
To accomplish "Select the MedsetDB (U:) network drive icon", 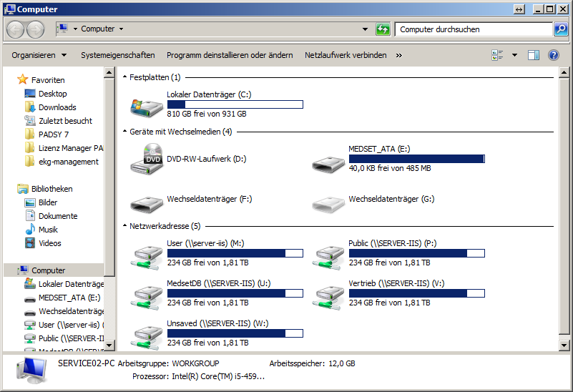I will 147,293.
